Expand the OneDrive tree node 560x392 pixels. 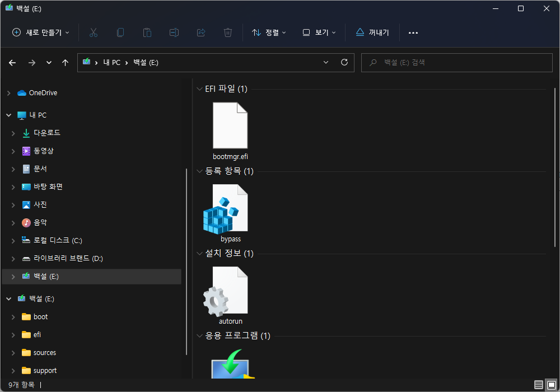coord(9,93)
